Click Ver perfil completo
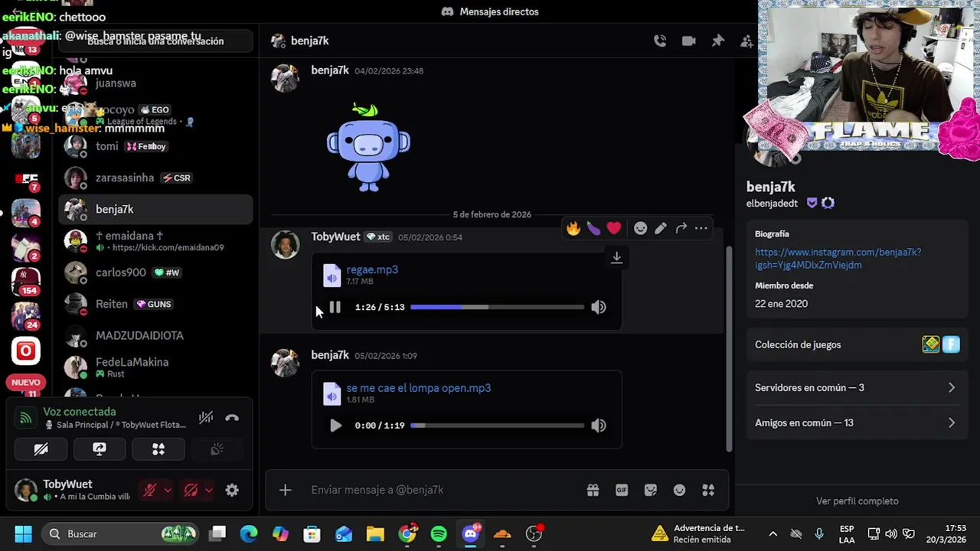This screenshot has width=980, height=551. tap(857, 501)
